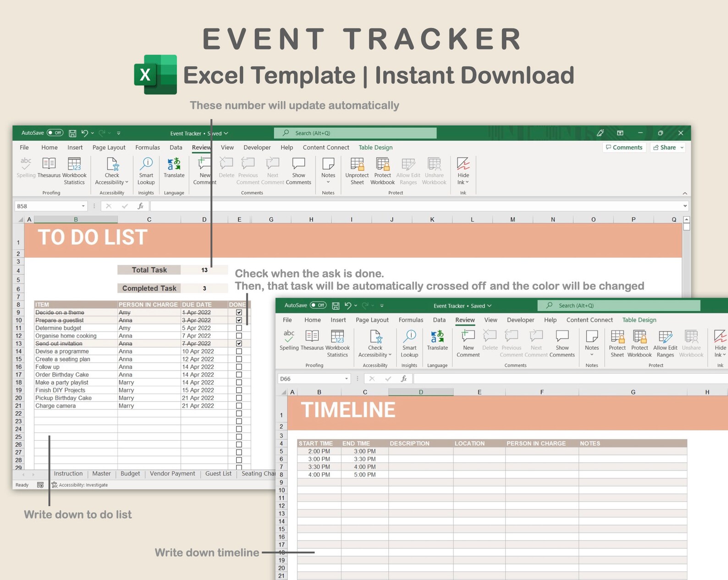Open Table Design tab in To Do List window

(x=375, y=148)
